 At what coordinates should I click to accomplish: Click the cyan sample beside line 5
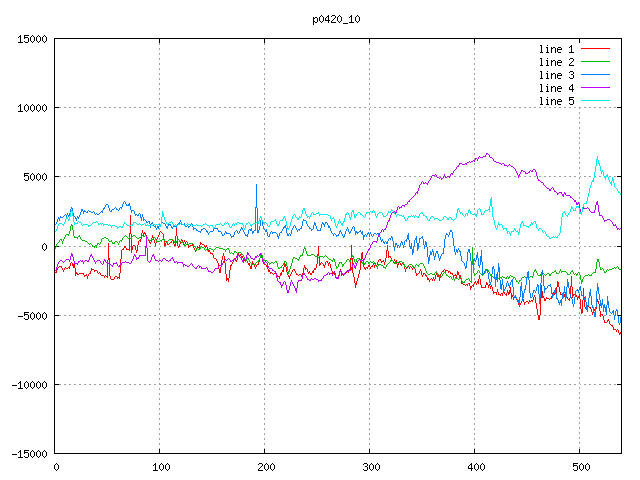(595, 101)
